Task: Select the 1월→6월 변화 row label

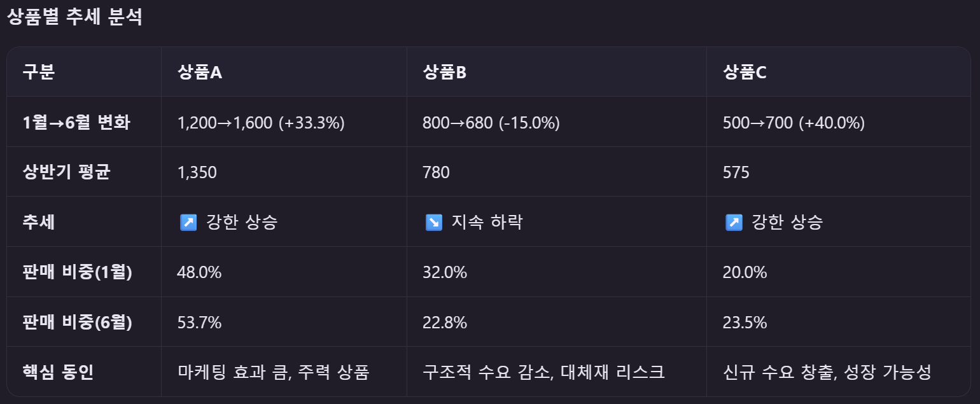Action: coord(76,122)
